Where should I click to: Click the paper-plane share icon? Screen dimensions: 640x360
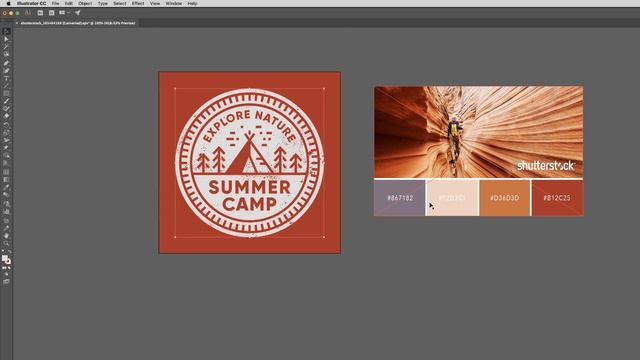tap(78, 13)
